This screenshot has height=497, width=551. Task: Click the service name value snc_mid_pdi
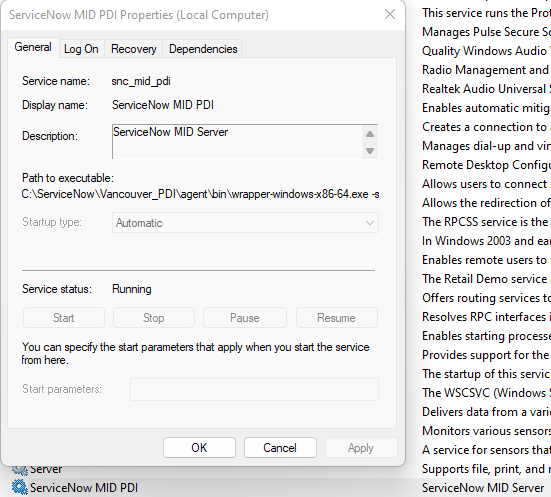[141, 81]
